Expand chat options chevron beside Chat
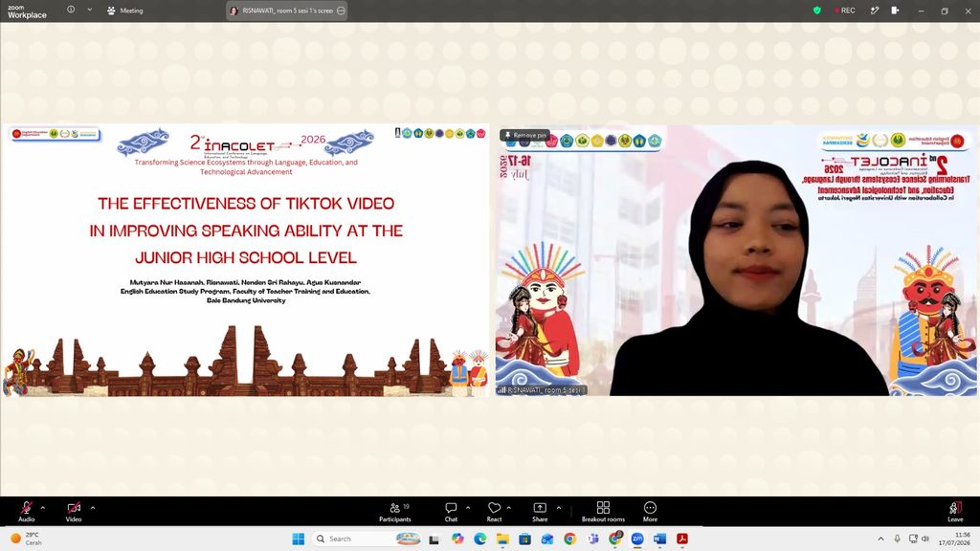980x551 pixels. point(468,508)
